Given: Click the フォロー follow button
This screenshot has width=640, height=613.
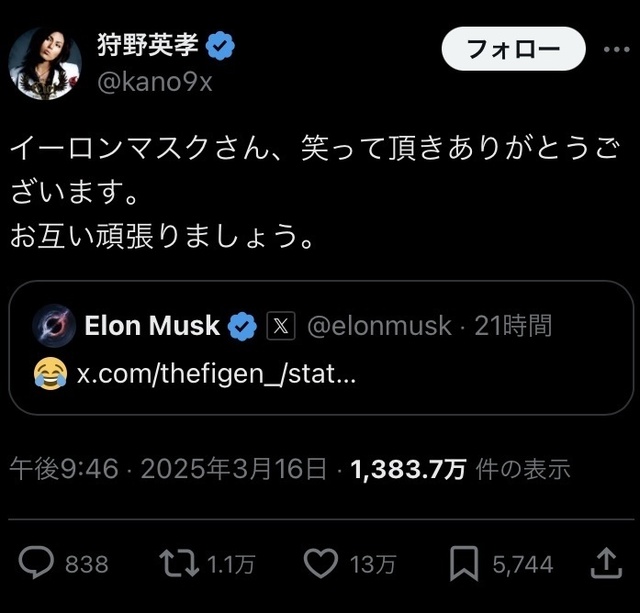Looking at the screenshot, I should (513, 49).
